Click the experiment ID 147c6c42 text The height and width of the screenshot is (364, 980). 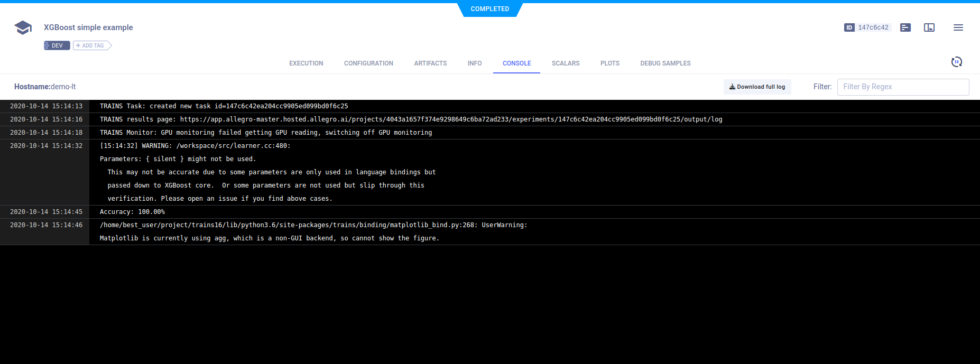(873, 27)
